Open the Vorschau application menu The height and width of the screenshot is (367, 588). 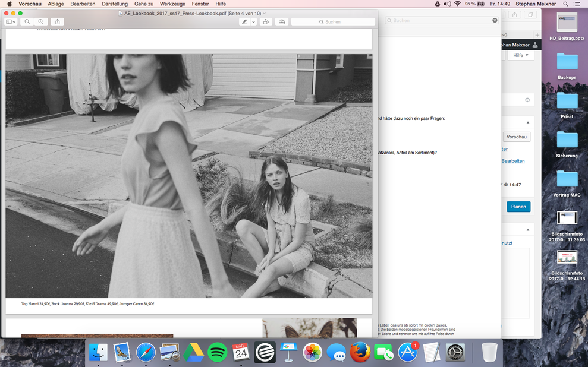pos(30,4)
